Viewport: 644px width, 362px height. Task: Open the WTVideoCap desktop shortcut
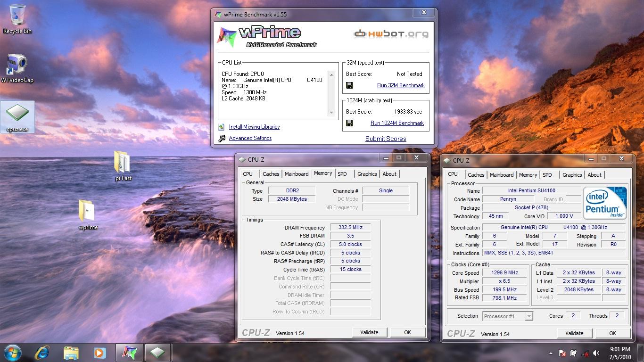[x=17, y=68]
